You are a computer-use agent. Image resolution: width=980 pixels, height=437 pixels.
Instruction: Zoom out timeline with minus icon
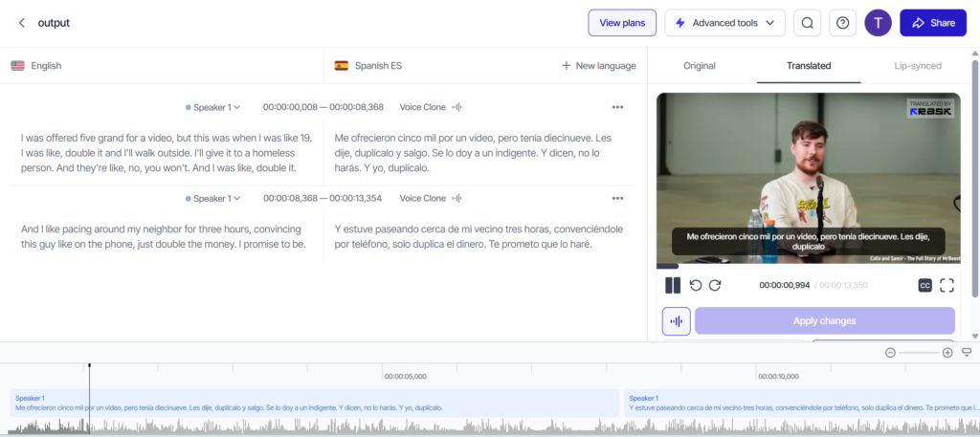pyautogui.click(x=890, y=353)
